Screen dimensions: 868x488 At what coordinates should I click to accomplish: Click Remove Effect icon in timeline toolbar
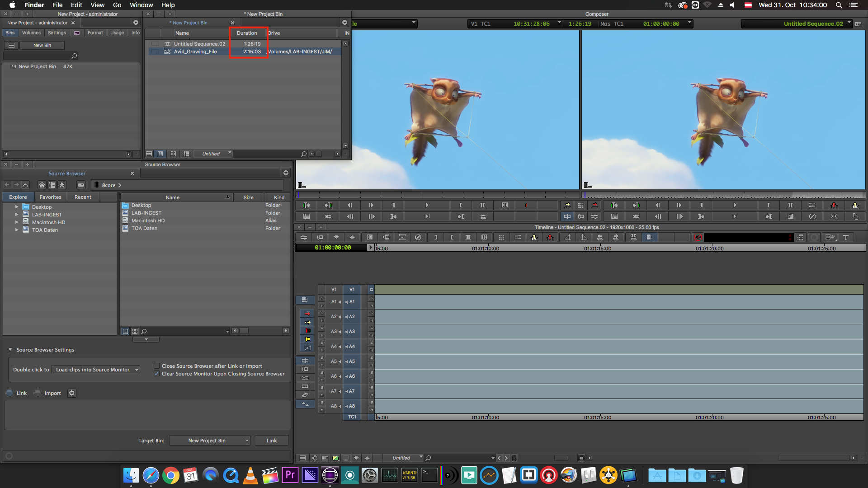click(418, 237)
